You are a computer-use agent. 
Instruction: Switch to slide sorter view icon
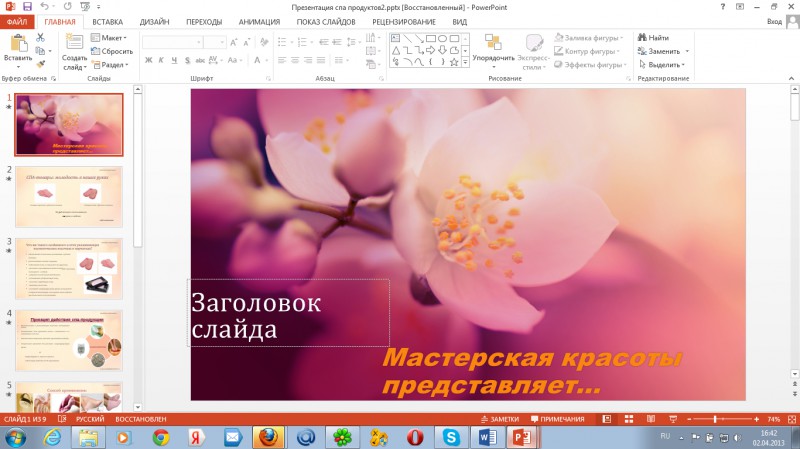coord(629,419)
